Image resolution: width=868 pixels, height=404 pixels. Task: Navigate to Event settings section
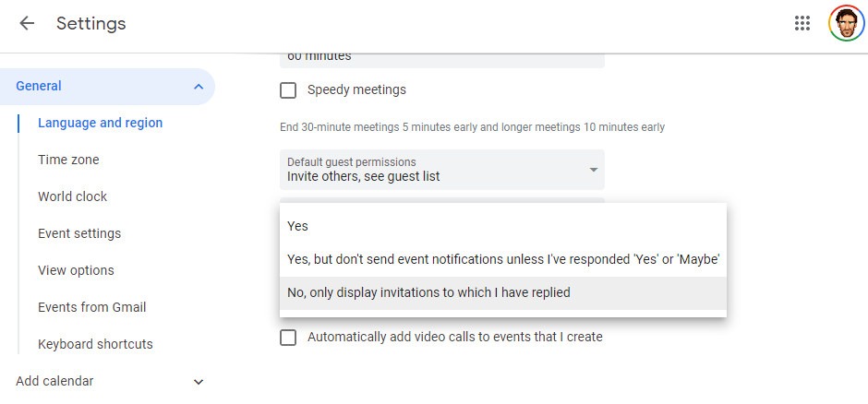tap(79, 233)
